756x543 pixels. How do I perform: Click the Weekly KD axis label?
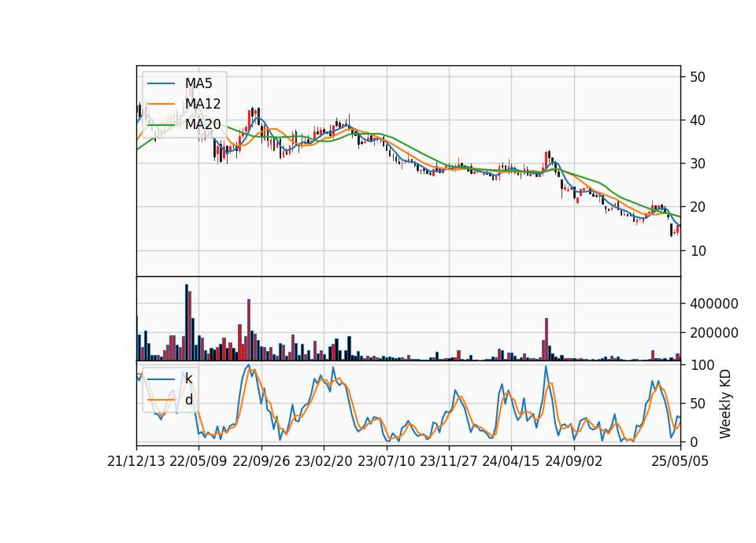click(725, 404)
